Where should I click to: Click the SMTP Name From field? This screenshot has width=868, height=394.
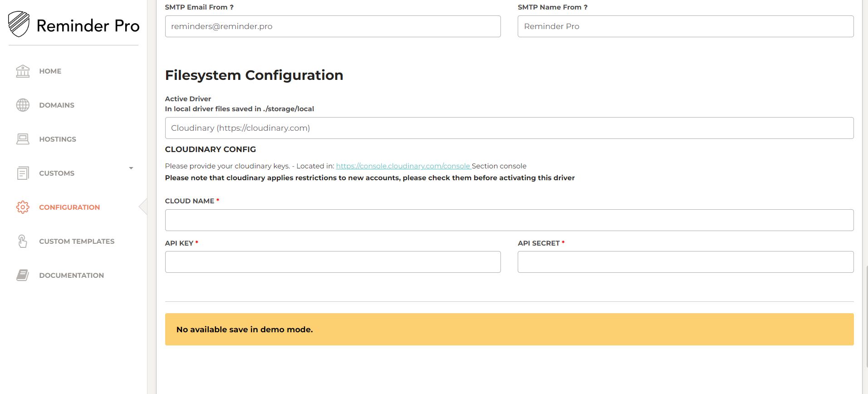click(x=686, y=26)
